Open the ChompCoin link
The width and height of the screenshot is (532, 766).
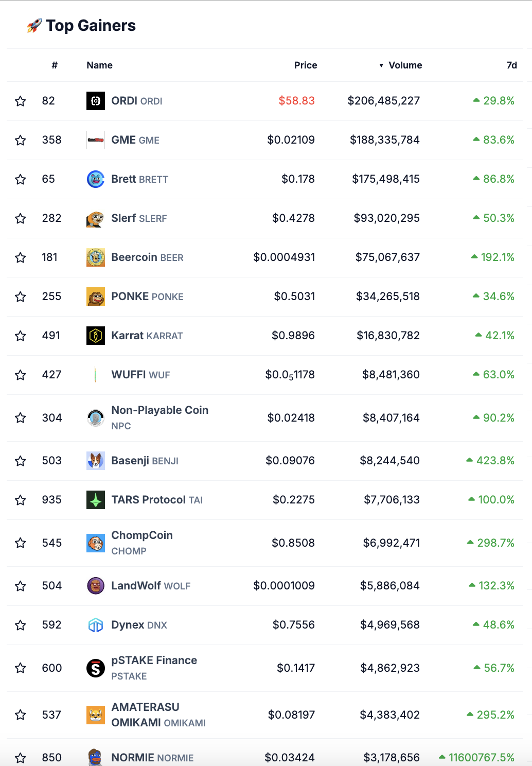142,535
